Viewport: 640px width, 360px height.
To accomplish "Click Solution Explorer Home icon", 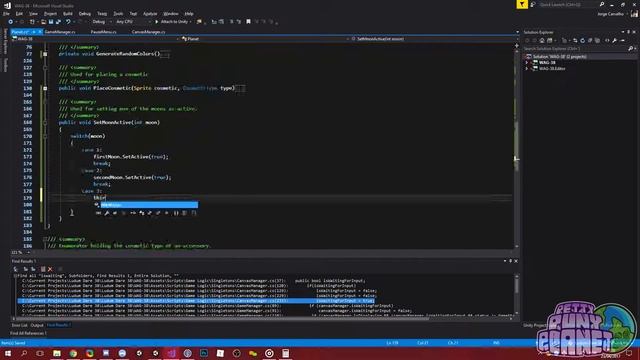I will coord(542,40).
